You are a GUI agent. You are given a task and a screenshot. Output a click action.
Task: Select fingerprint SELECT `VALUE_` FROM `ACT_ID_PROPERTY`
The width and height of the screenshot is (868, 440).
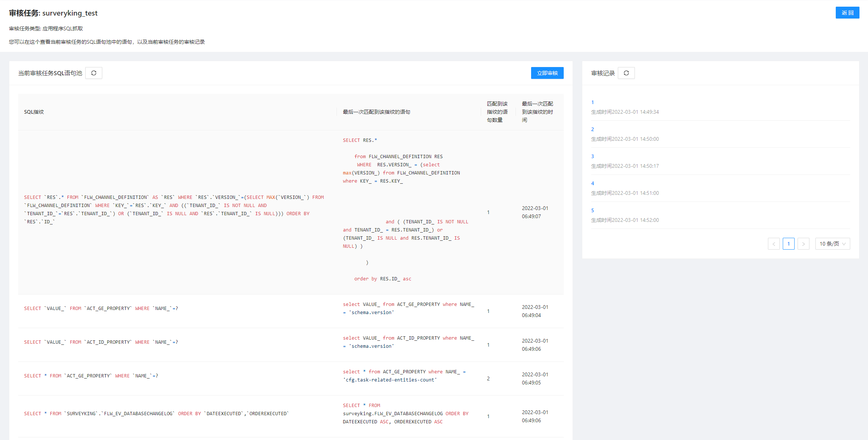click(101, 342)
